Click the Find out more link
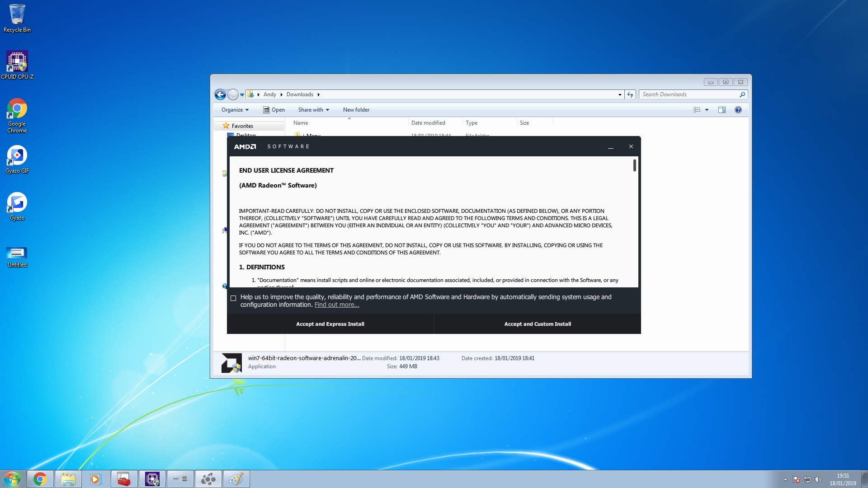 coord(337,305)
